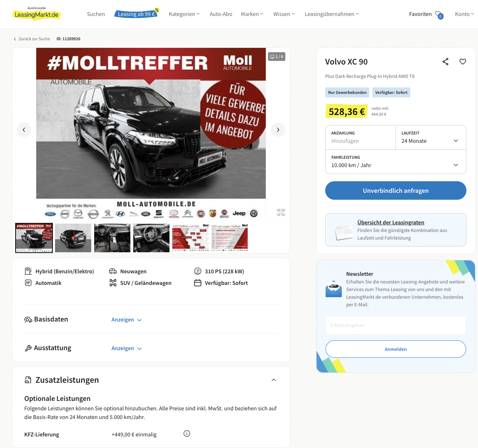Viewport: 478px width, 448px height.
Task: Click Anzahlung Hinzufügen field
Action: (x=360, y=137)
